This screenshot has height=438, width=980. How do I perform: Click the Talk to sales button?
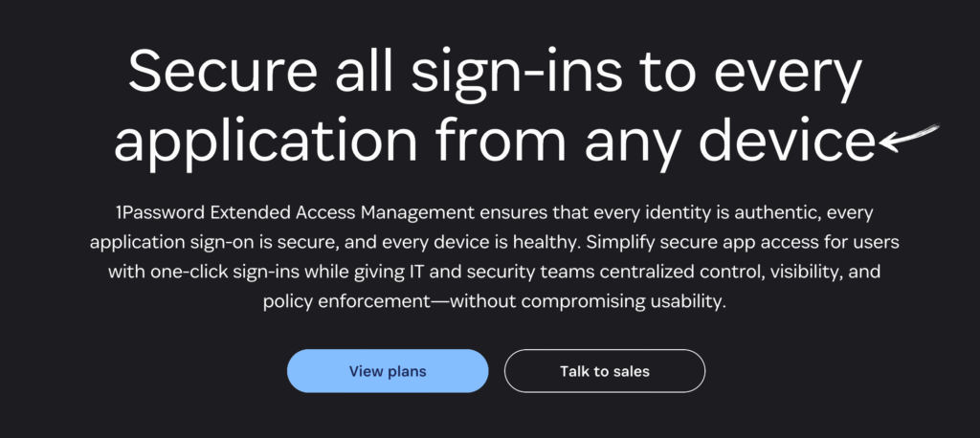(605, 371)
